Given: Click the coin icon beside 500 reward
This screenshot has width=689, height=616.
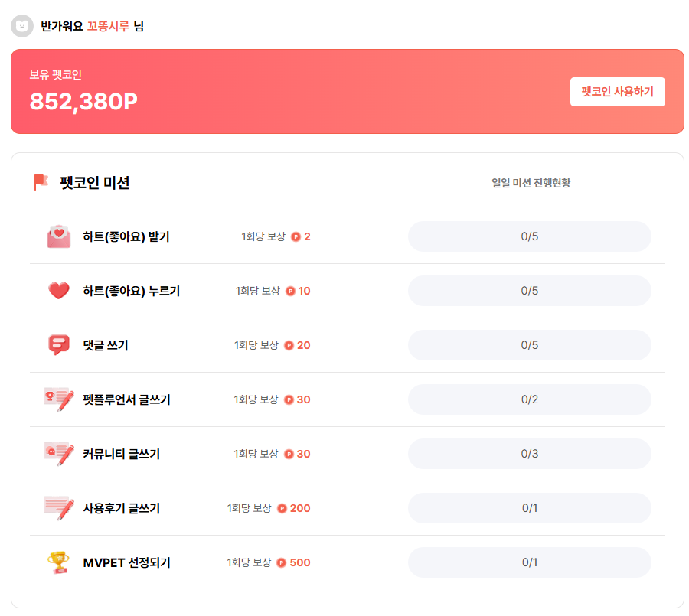Looking at the screenshot, I should [x=282, y=563].
